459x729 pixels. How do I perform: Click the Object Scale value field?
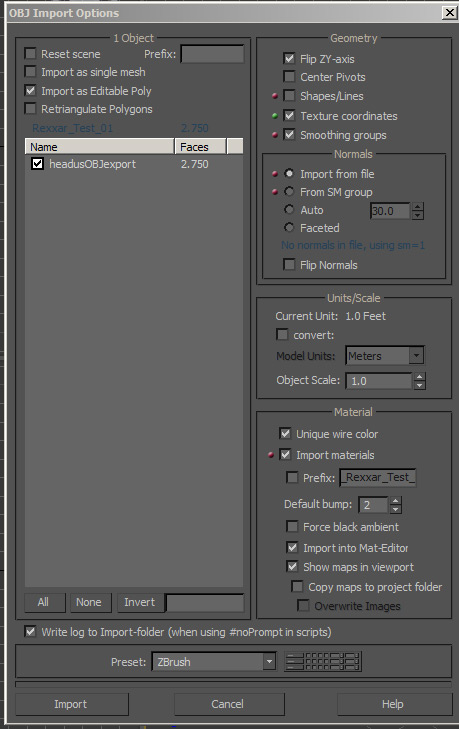[x=379, y=381]
